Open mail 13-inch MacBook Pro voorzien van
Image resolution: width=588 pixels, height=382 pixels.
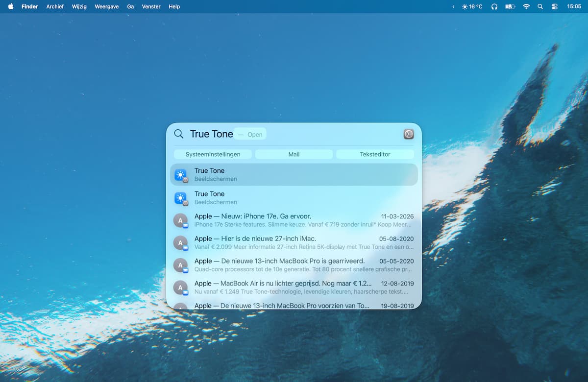click(294, 305)
